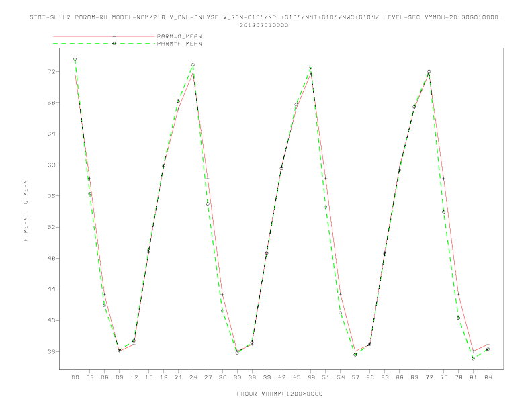This screenshot has width=532, height=411.
Task: Click x-axis forecast hour label 54
Action: point(341,377)
